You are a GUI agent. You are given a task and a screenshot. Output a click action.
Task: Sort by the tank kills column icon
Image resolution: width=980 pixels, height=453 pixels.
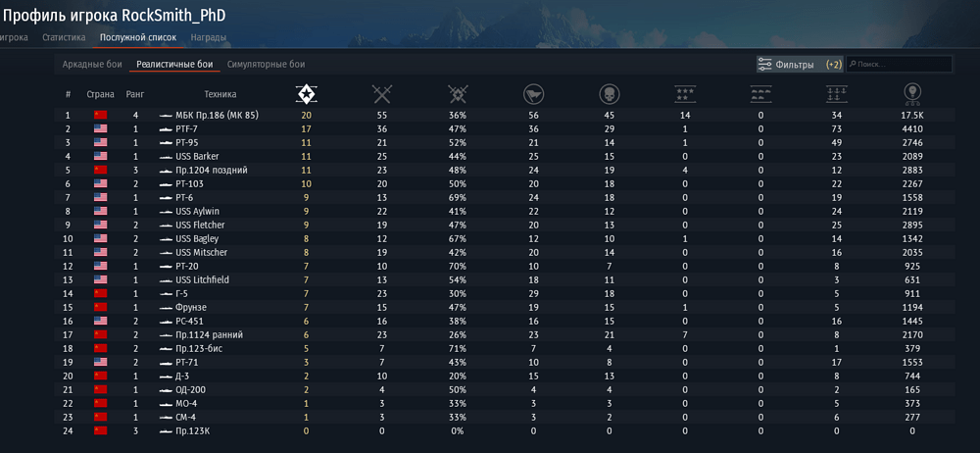coord(760,94)
